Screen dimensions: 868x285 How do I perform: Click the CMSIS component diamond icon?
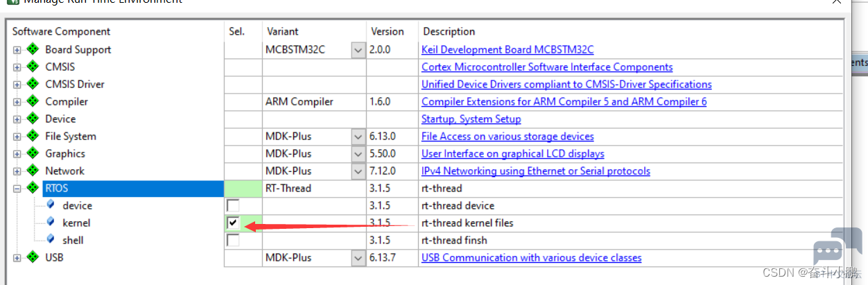32,67
